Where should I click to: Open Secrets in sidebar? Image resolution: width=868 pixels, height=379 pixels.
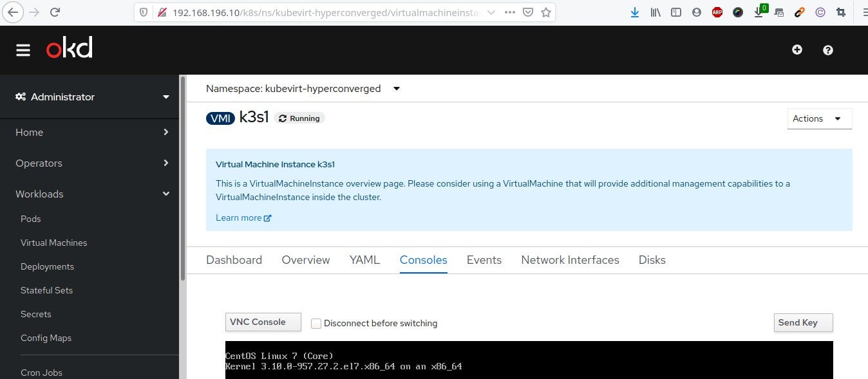tap(36, 314)
